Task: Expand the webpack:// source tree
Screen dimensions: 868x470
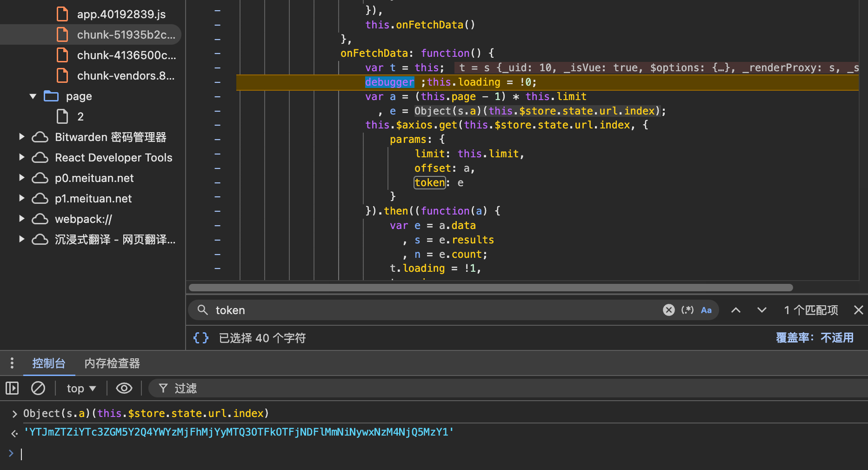Action: click(21, 219)
